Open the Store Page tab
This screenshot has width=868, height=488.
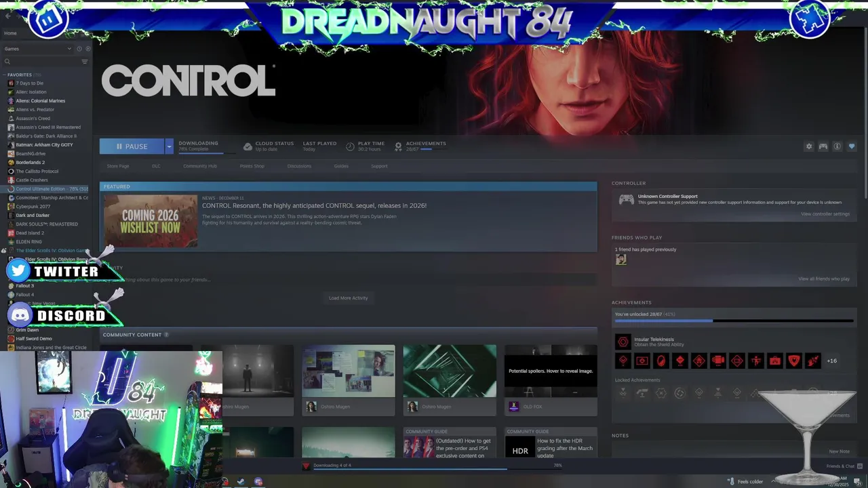click(118, 166)
